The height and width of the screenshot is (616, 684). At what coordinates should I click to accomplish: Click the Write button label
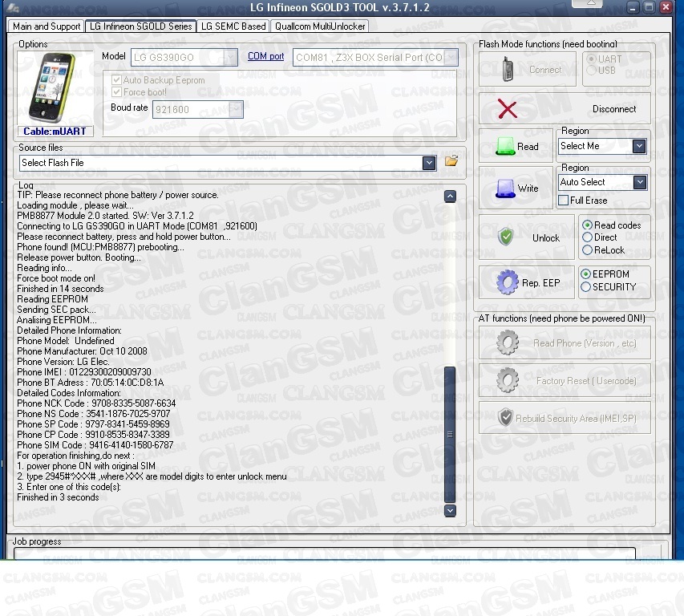pos(528,188)
